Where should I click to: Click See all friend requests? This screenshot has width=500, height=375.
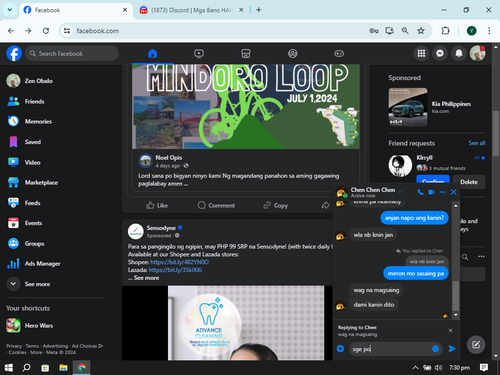(x=477, y=143)
